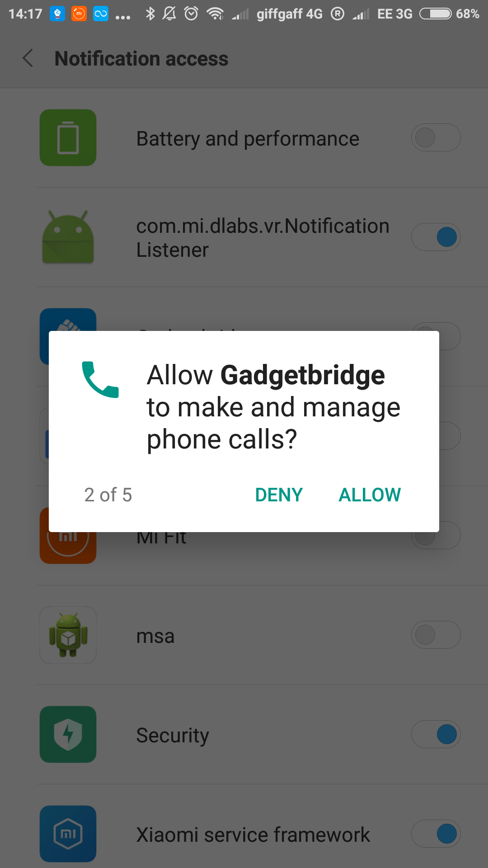The image size is (488, 868).
Task: Tap the alarm clock status bar icon
Action: click(192, 14)
